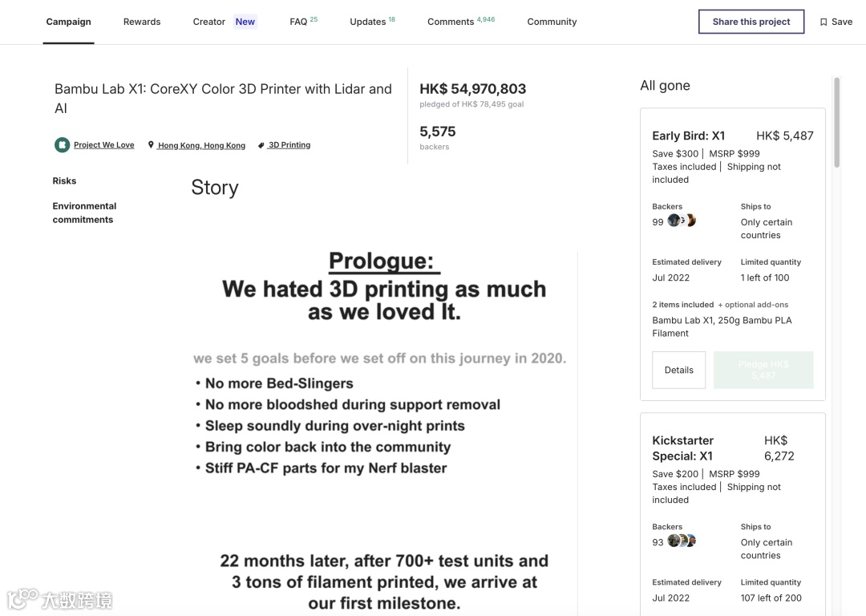
Task: Click the Share this project button
Action: [x=751, y=22]
